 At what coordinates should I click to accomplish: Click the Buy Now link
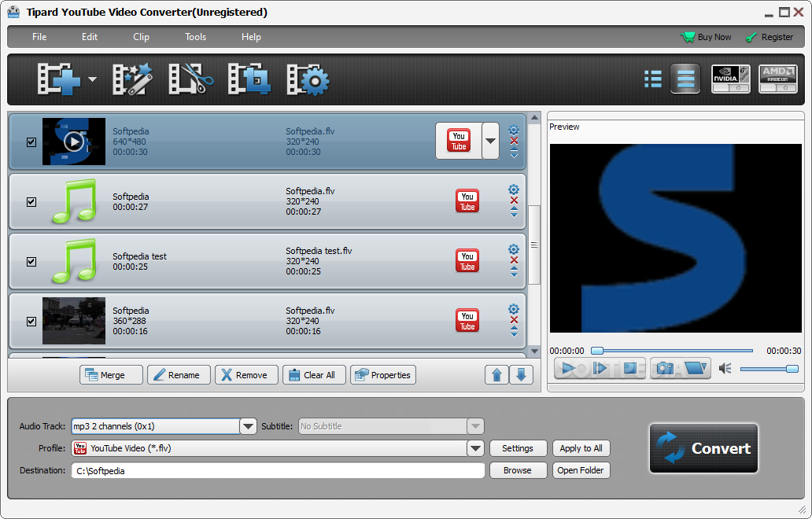(x=706, y=37)
